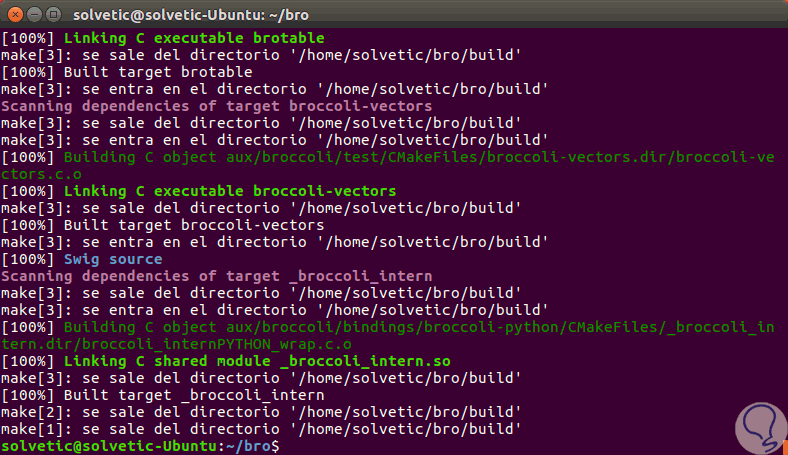This screenshot has height=455, width=788.
Task: Close the terminal window
Action: [13, 13]
